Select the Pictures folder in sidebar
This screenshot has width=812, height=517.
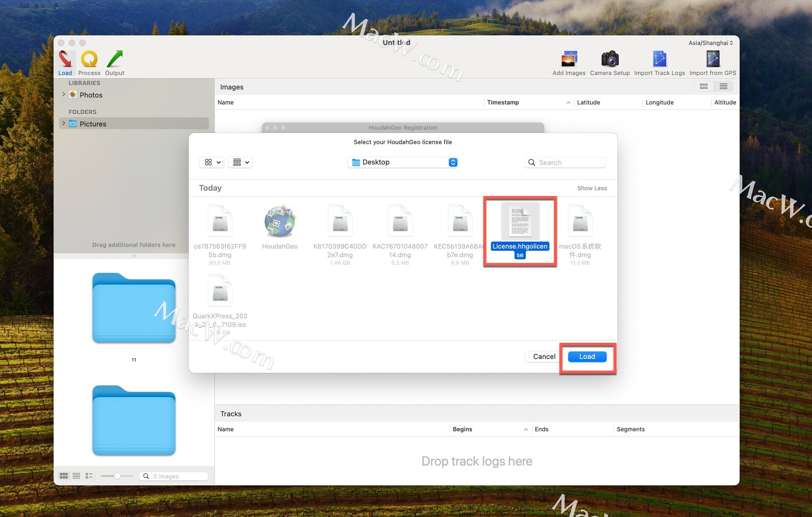click(x=134, y=123)
